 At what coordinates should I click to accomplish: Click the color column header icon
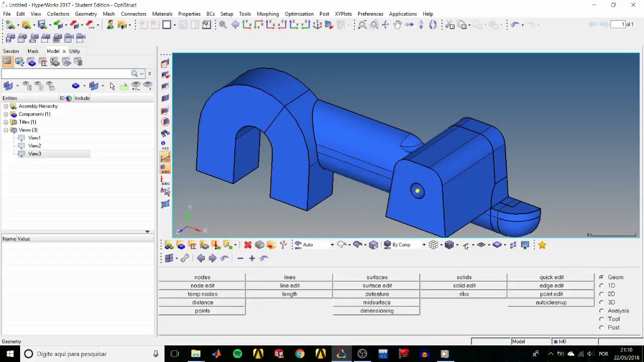[x=69, y=98]
